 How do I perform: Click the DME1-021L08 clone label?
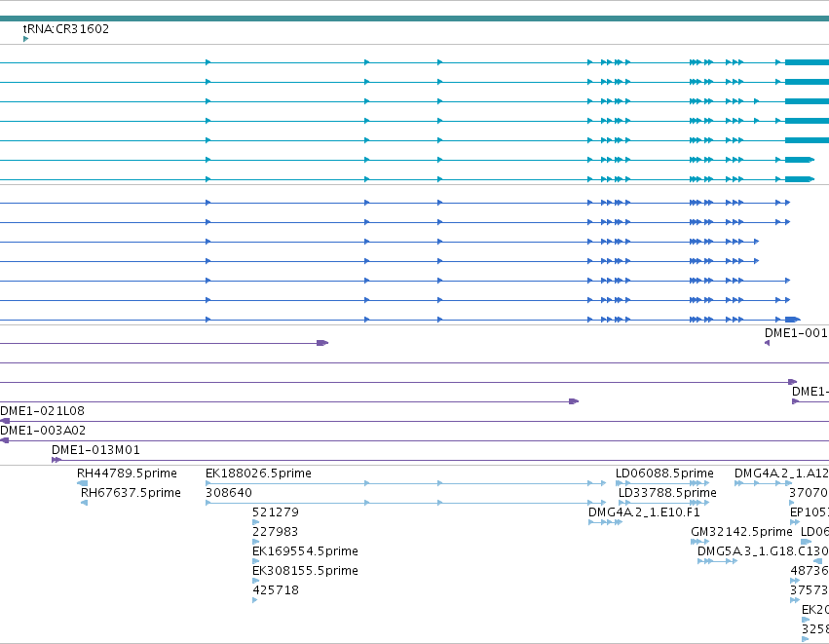(x=42, y=411)
